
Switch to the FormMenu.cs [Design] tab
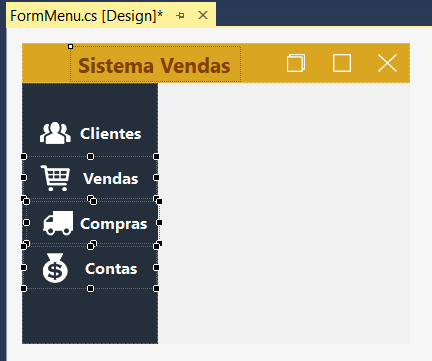86,16
